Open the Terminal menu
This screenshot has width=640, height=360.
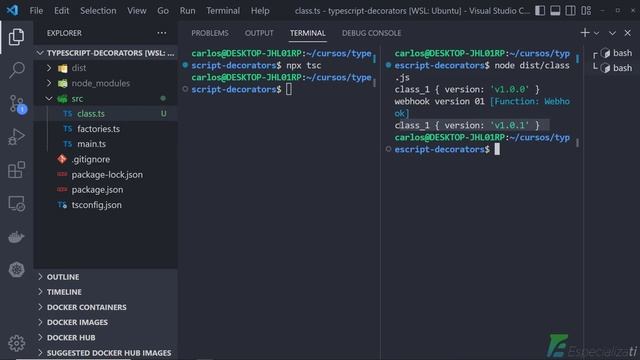(x=223, y=11)
